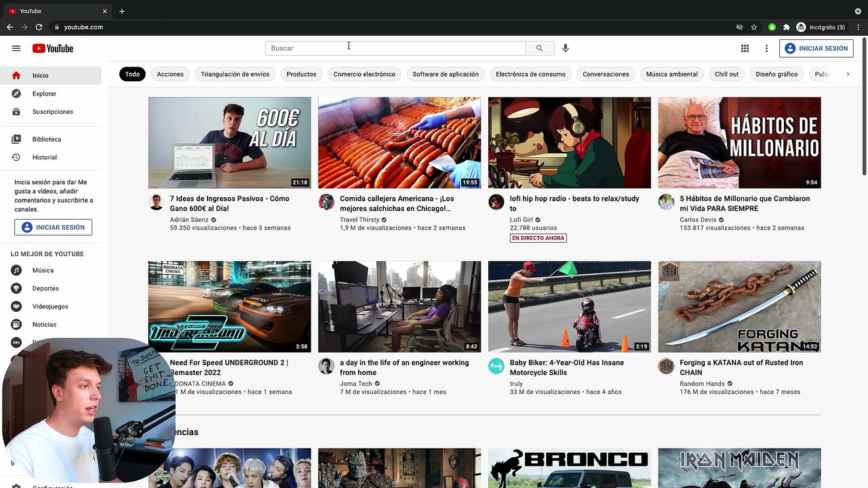Open Adrián Sáenz channel avatar
Viewport: 868px width, 488px height.
coord(157,202)
